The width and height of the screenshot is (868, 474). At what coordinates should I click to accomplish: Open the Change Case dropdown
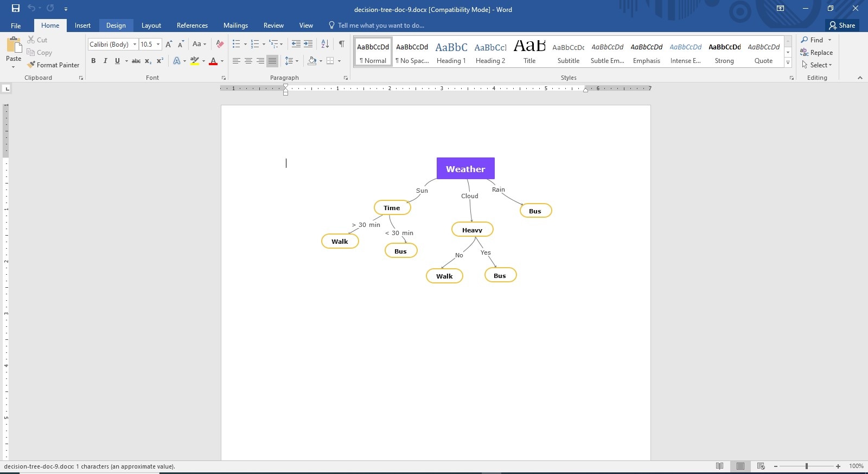coord(199,44)
